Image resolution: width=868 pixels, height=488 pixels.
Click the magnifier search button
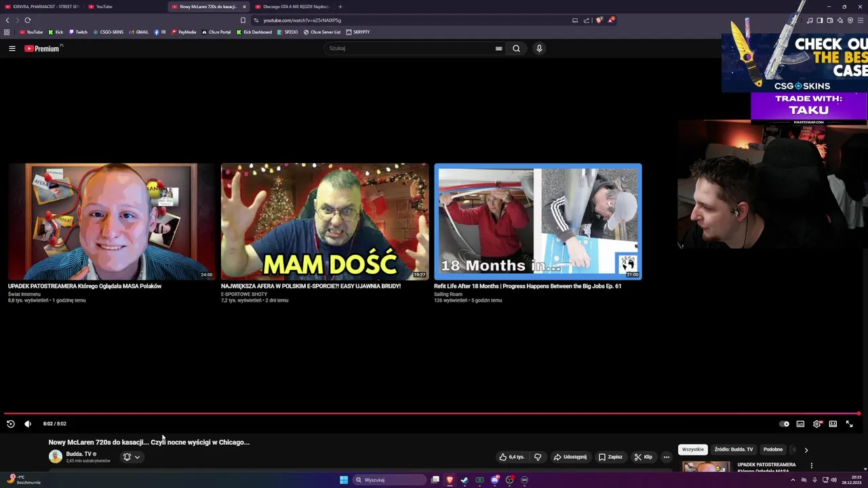516,48
